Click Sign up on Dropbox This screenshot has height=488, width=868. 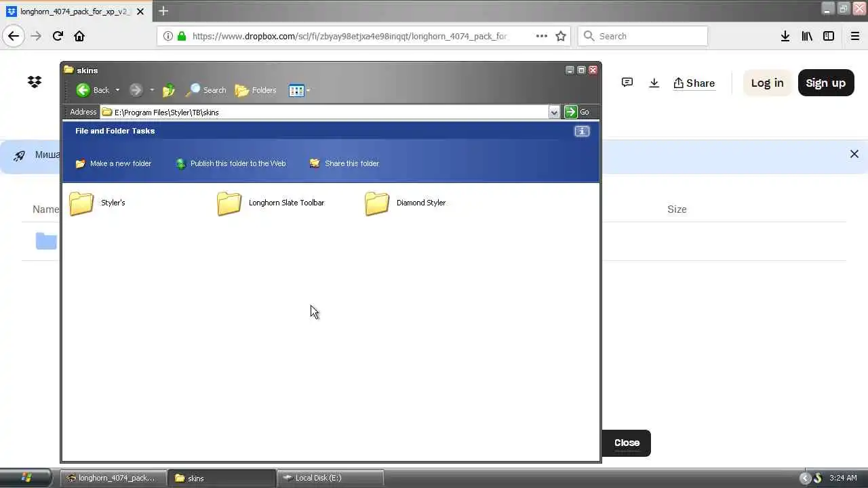[x=826, y=83]
